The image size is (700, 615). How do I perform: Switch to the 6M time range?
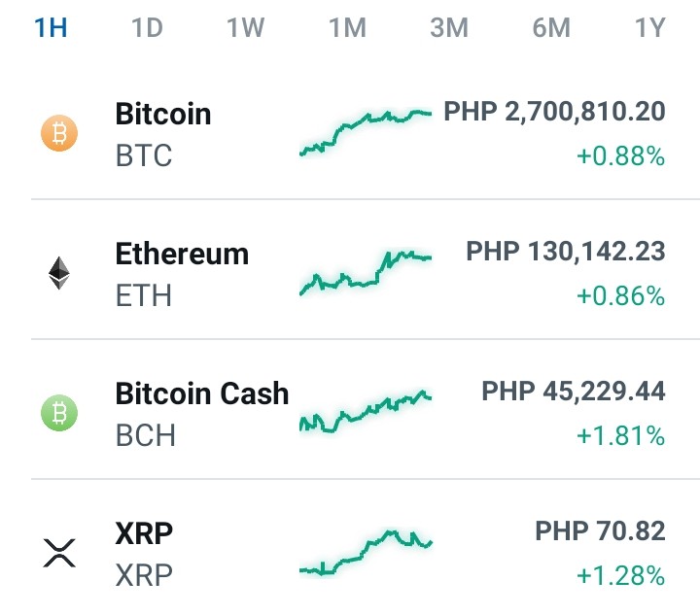(x=551, y=27)
